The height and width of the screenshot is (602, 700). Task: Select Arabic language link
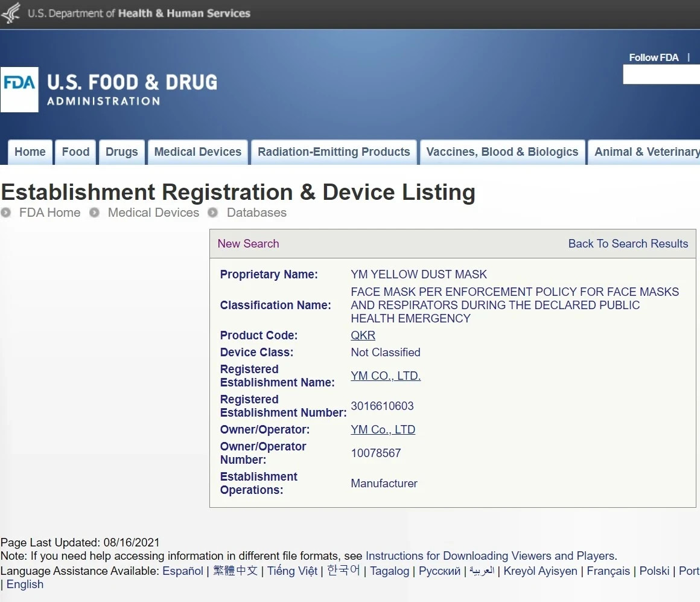[x=482, y=571]
